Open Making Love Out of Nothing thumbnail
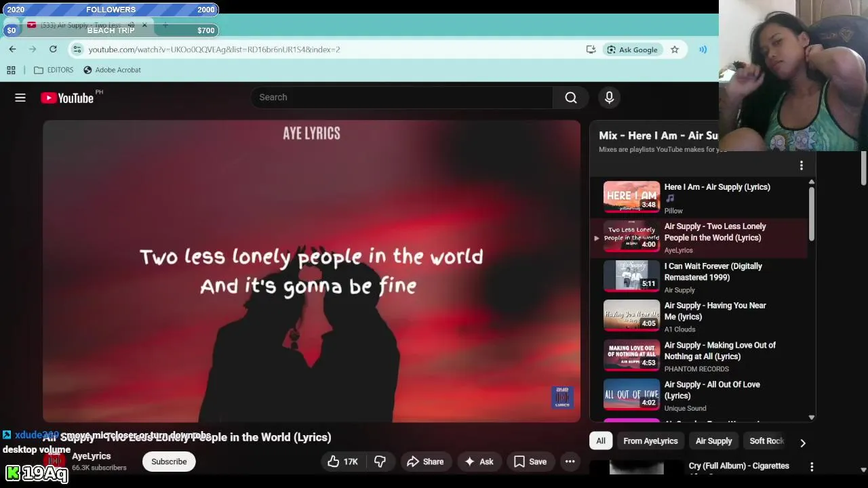The image size is (868, 488). pyautogui.click(x=631, y=355)
